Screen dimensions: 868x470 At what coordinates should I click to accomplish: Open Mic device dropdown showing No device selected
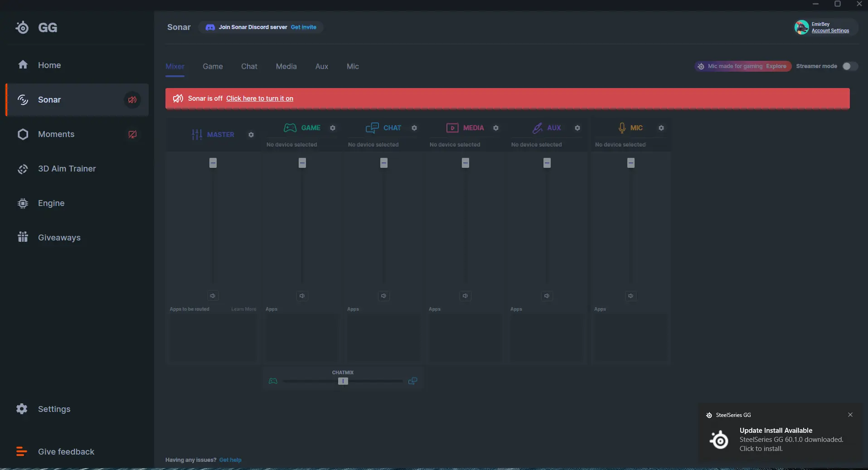coord(621,145)
